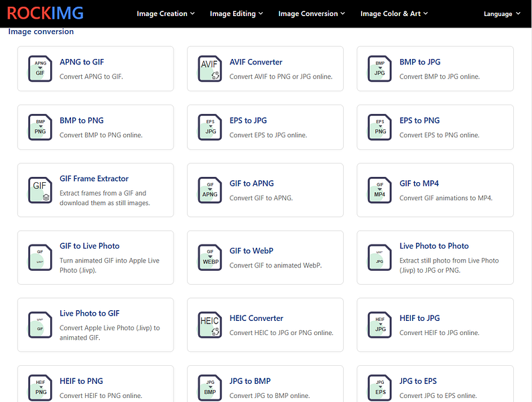Open the GIF to MP4 title link
The height and width of the screenshot is (402, 532).
pyautogui.click(x=419, y=183)
